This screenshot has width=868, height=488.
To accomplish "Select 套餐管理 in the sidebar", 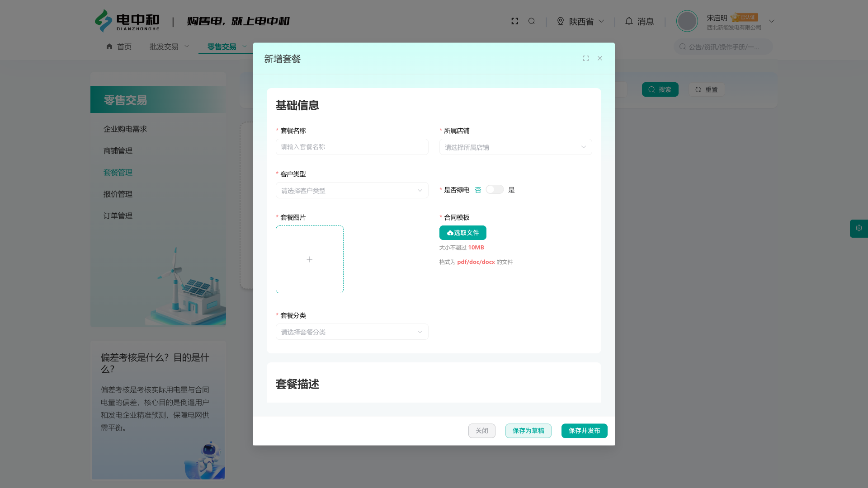I will pyautogui.click(x=118, y=173).
